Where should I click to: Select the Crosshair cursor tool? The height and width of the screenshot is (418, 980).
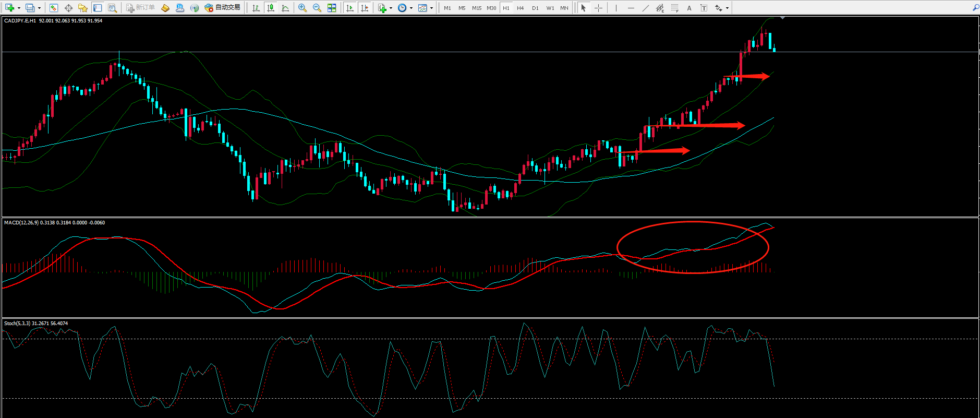(x=598, y=8)
